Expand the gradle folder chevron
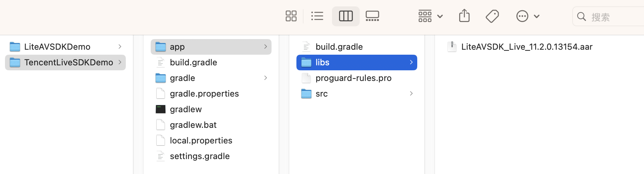The height and width of the screenshot is (174, 644). pyautogui.click(x=265, y=78)
